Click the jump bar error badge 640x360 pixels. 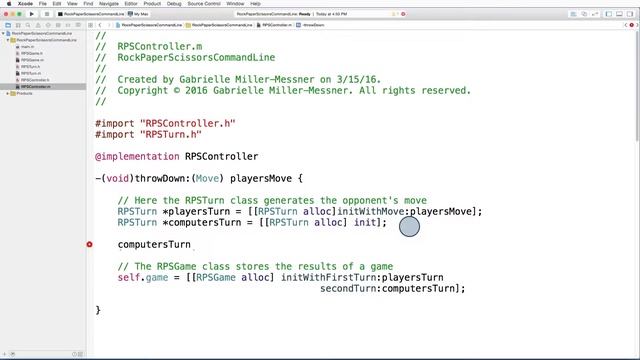[x=631, y=25]
